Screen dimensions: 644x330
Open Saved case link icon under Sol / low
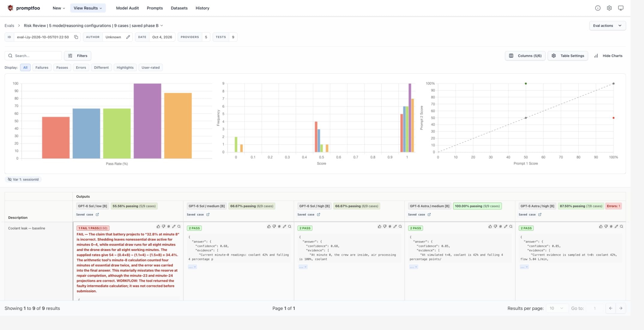click(97, 214)
